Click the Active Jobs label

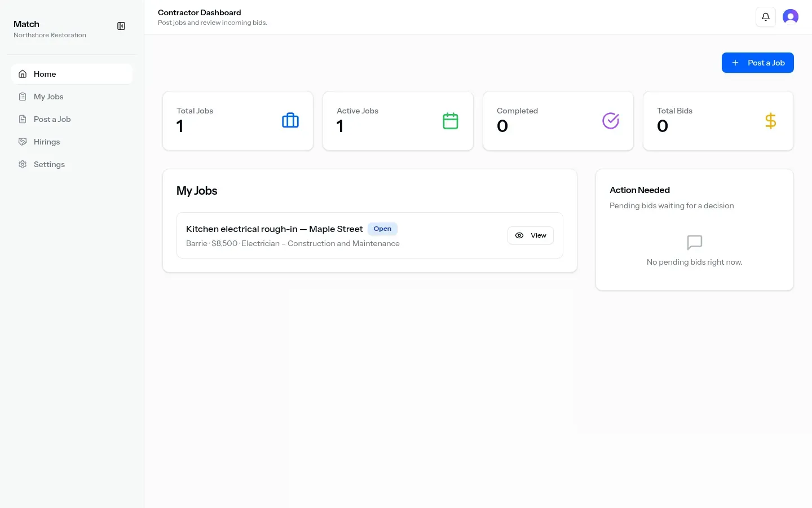pos(358,111)
